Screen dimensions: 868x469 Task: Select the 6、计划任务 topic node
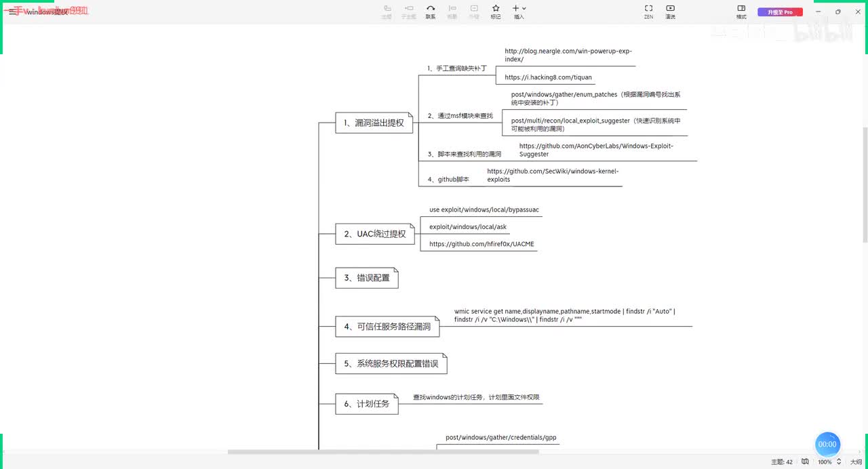367,404
